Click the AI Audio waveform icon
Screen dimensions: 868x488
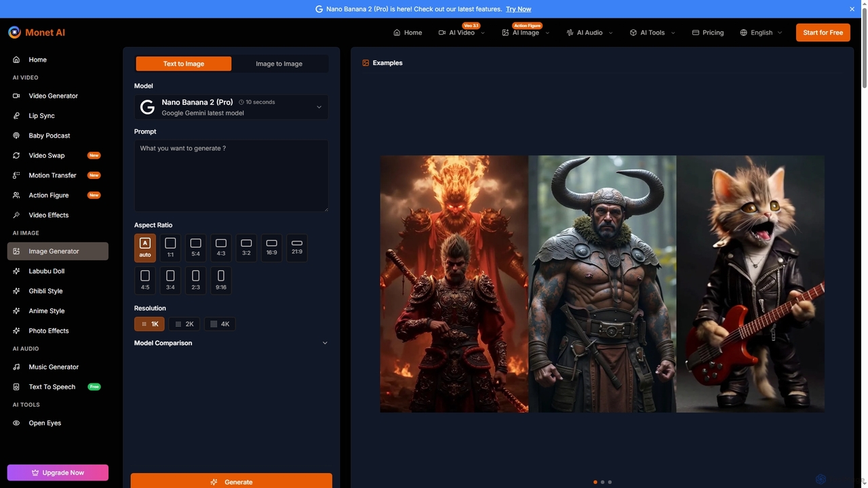[570, 33]
